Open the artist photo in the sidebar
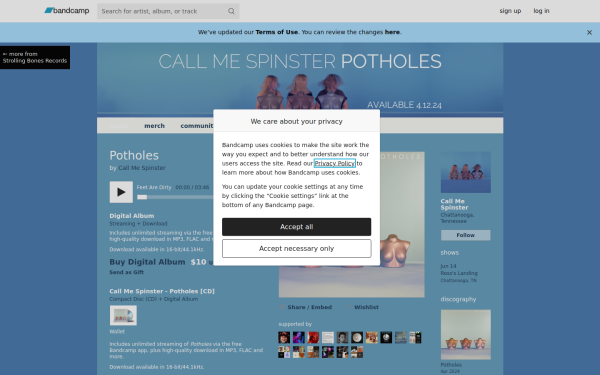Viewport: 600px width, 375px height. [x=466, y=172]
